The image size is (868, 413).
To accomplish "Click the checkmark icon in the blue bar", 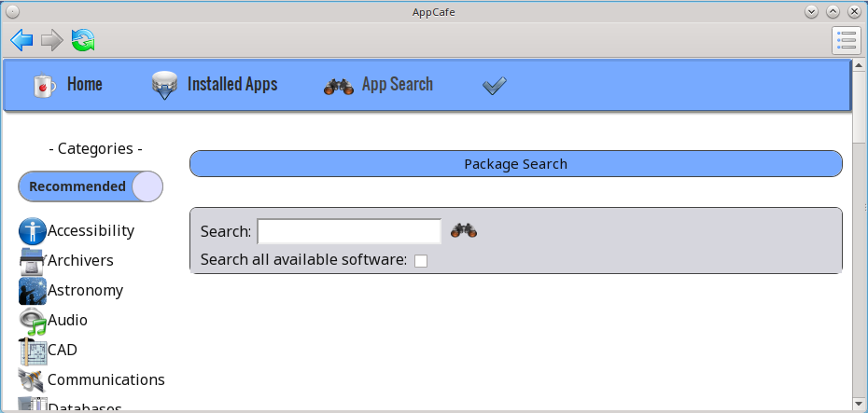I will click(495, 86).
